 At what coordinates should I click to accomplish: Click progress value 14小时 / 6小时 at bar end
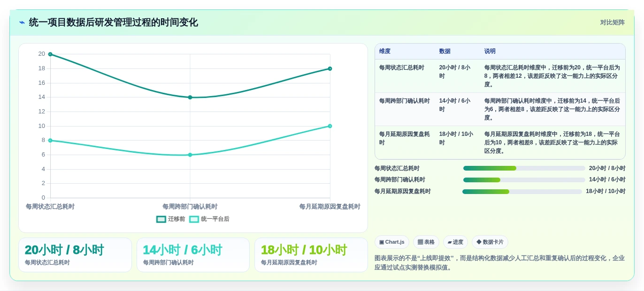pos(607,180)
